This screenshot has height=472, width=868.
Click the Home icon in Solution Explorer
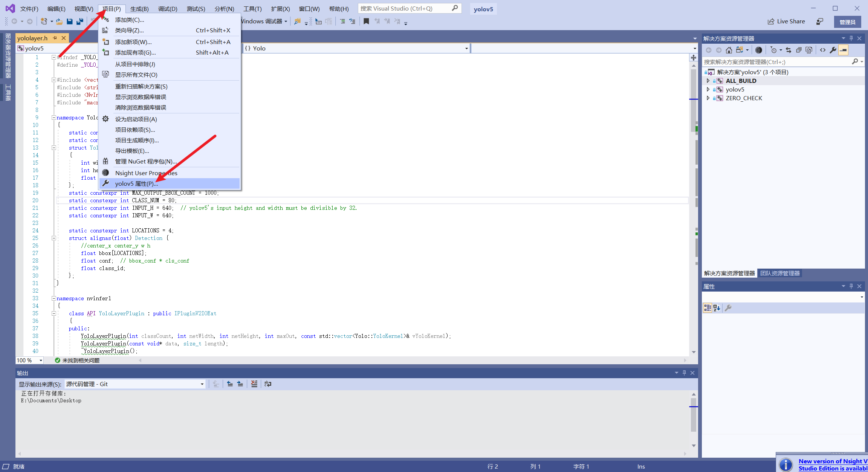pos(729,50)
